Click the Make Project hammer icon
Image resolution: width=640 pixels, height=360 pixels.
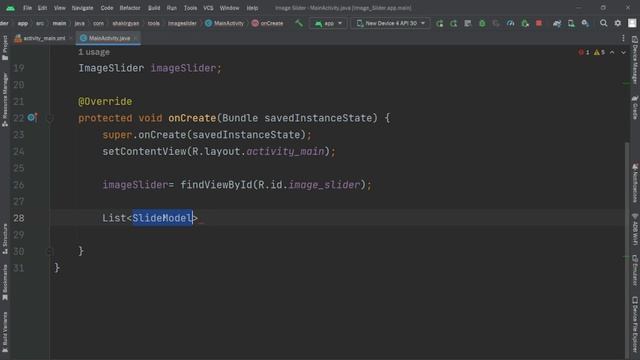pyautogui.click(x=299, y=23)
